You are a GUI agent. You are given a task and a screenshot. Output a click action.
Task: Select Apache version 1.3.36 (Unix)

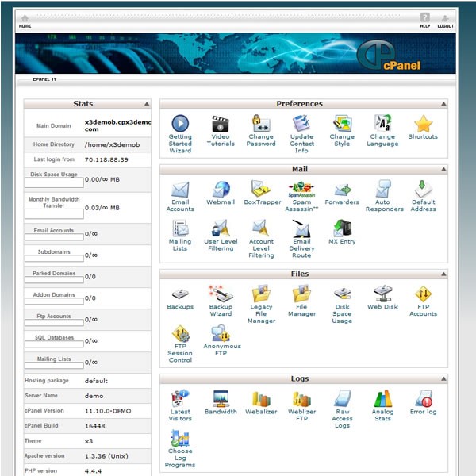click(106, 456)
